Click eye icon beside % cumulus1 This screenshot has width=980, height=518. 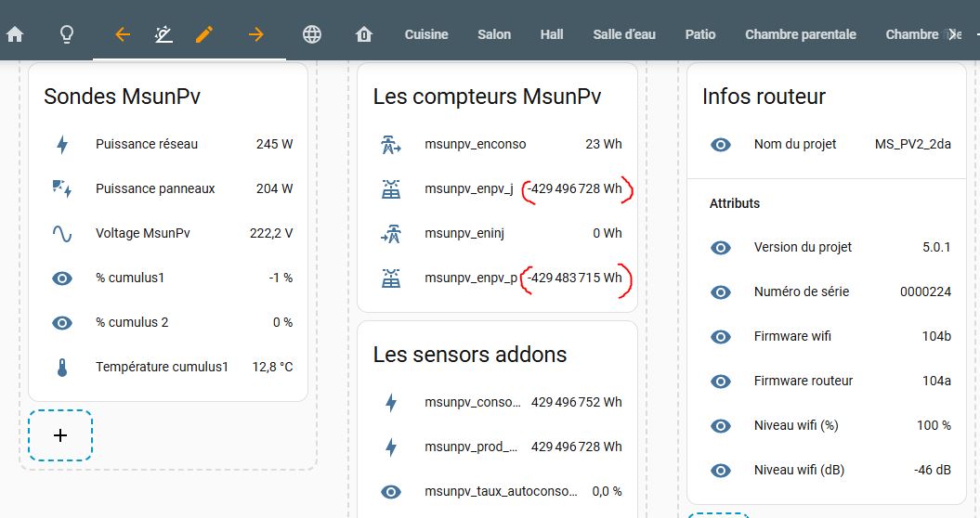[x=62, y=278]
